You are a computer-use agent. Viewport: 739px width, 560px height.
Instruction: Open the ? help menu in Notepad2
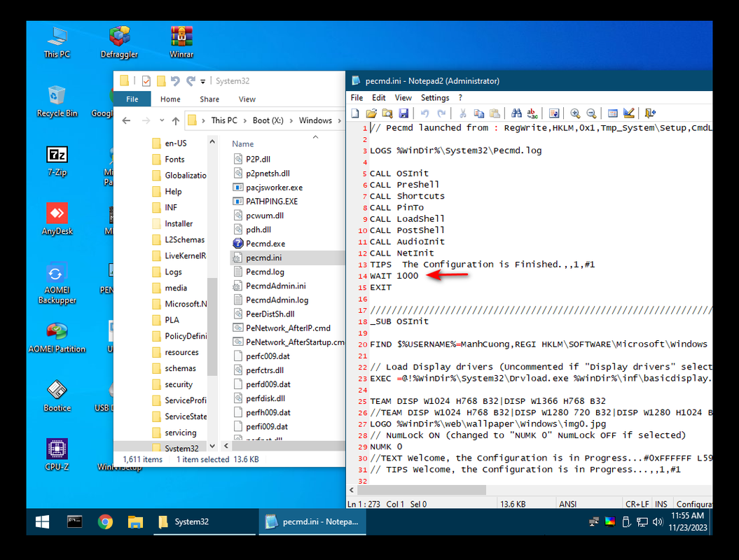pyautogui.click(x=460, y=97)
